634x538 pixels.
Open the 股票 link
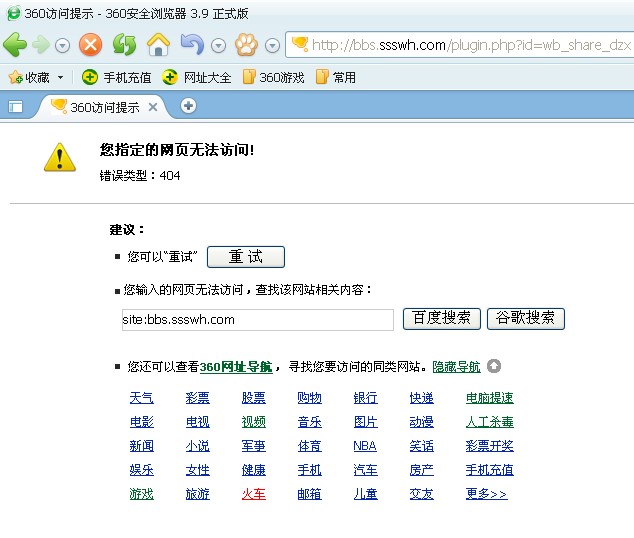tap(254, 398)
